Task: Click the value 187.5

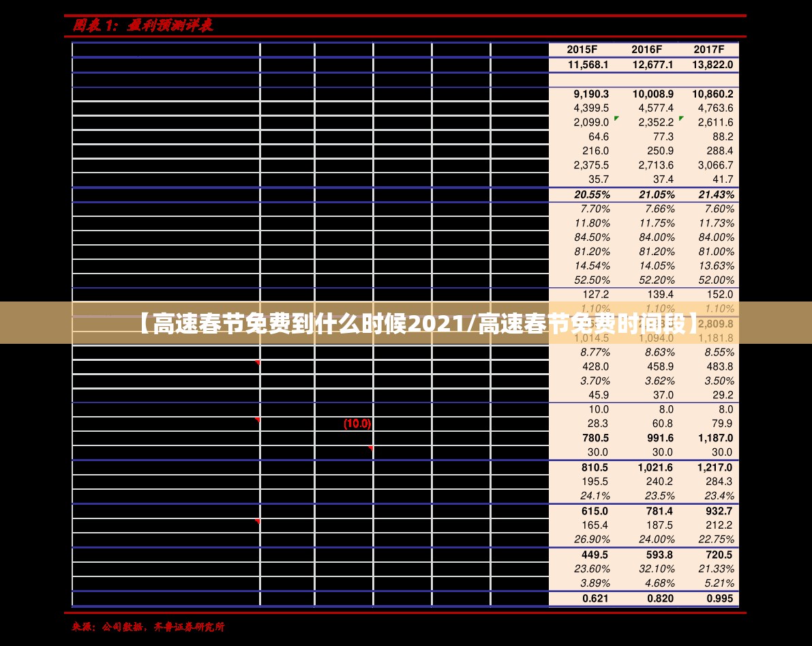Action: pyautogui.click(x=659, y=525)
